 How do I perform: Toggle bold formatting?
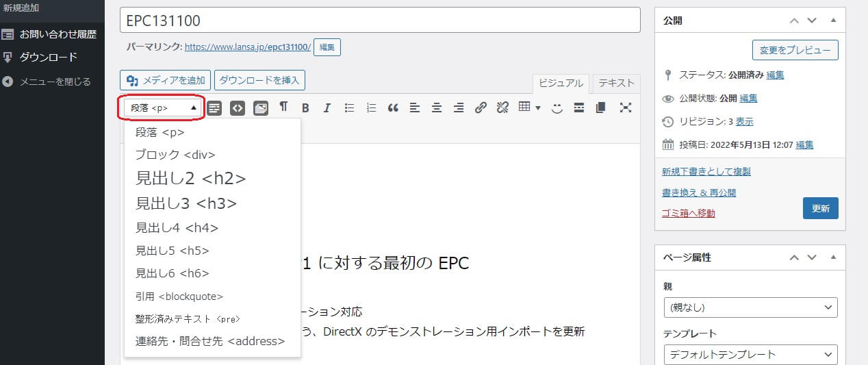pyautogui.click(x=305, y=108)
